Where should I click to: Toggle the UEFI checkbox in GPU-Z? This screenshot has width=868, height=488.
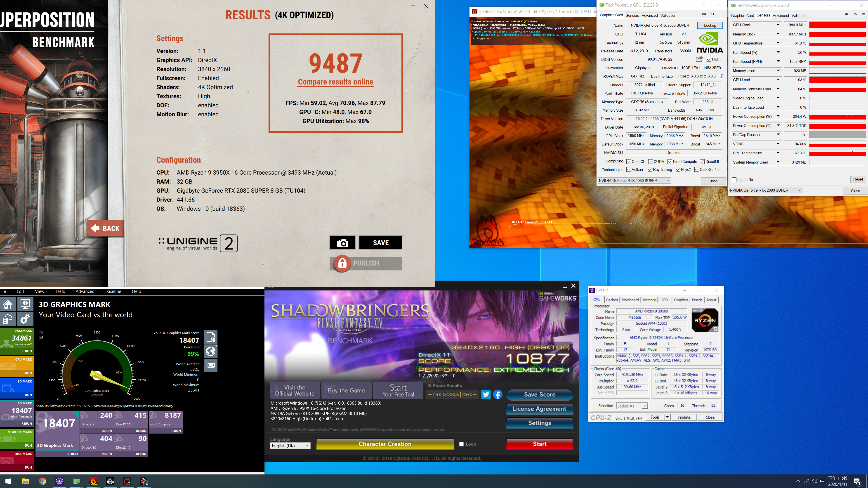709,60
